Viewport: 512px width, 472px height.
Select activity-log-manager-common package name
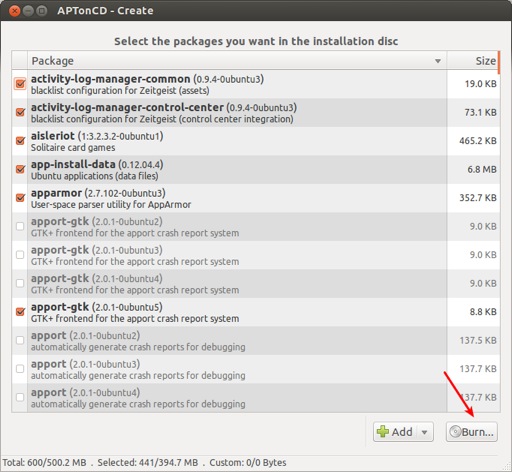tap(110, 79)
